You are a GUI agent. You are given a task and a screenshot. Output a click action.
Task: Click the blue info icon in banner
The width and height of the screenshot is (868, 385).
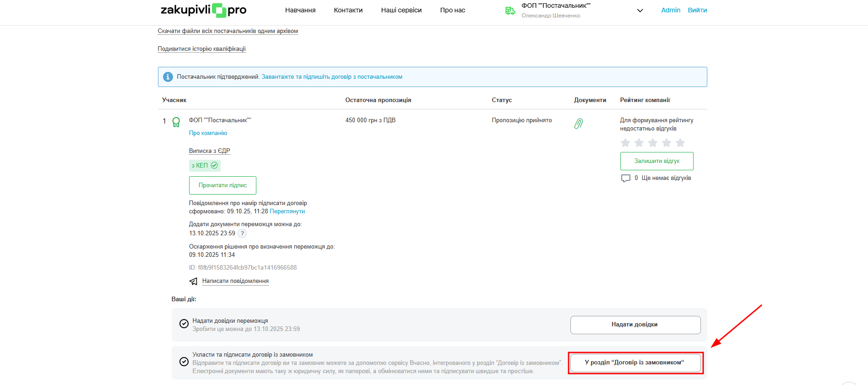point(168,77)
